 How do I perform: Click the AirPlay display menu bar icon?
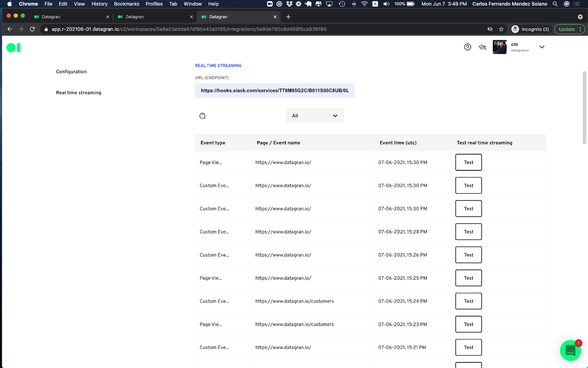click(x=329, y=4)
